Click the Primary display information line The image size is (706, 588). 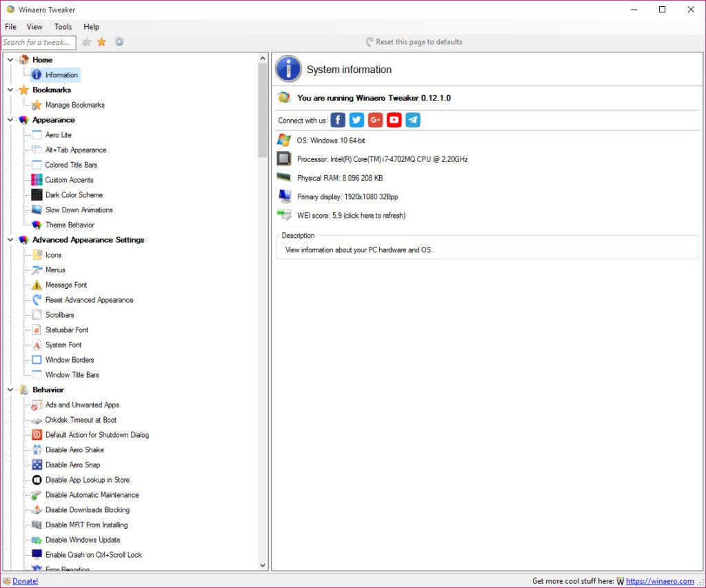click(x=347, y=196)
